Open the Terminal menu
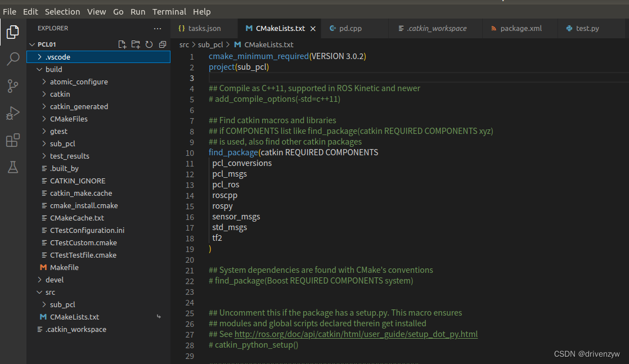Image resolution: width=629 pixels, height=364 pixels. click(169, 11)
